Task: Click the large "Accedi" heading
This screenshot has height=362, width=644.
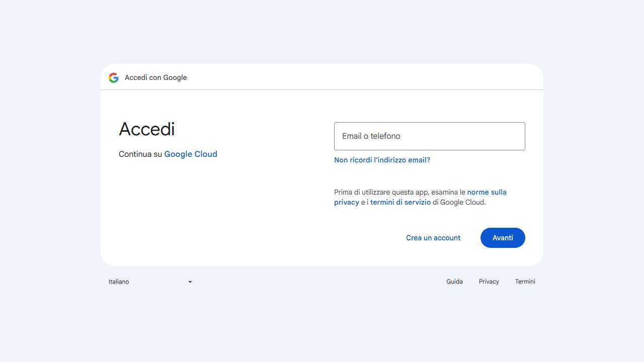Action: [147, 129]
